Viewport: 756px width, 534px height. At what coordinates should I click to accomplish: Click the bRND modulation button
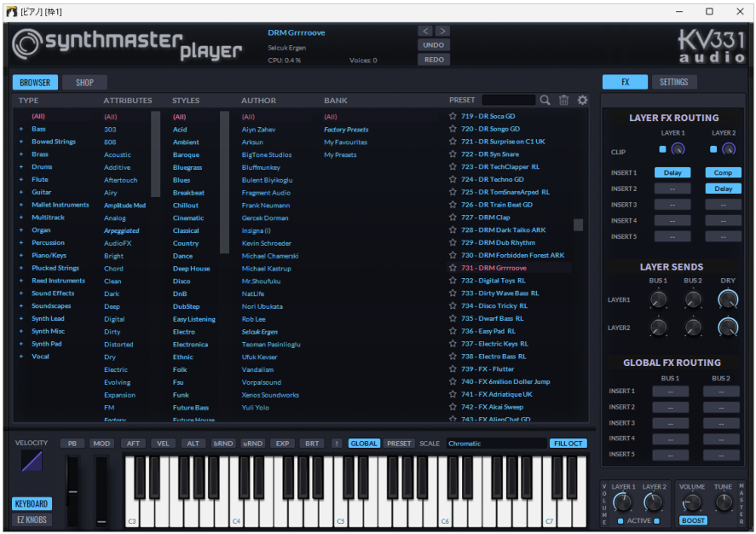[223, 444]
